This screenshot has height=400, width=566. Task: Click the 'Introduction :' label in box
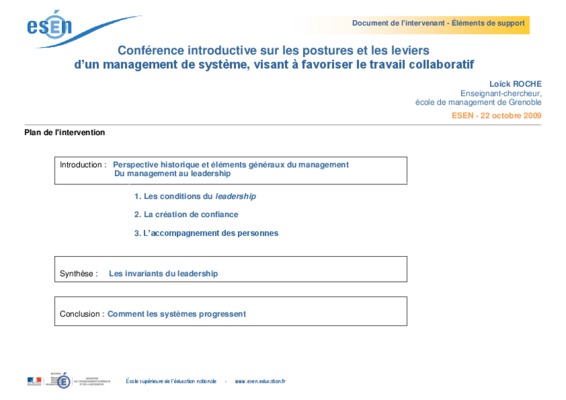tap(83, 165)
